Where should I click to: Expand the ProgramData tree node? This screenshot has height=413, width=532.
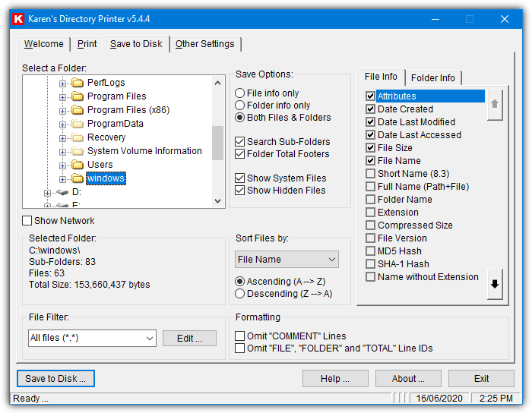pyautogui.click(x=62, y=125)
